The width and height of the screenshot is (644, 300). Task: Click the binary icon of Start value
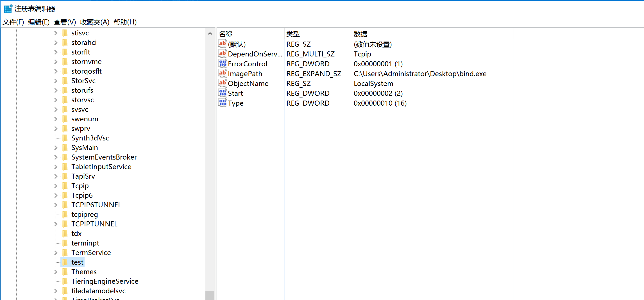pyautogui.click(x=223, y=93)
